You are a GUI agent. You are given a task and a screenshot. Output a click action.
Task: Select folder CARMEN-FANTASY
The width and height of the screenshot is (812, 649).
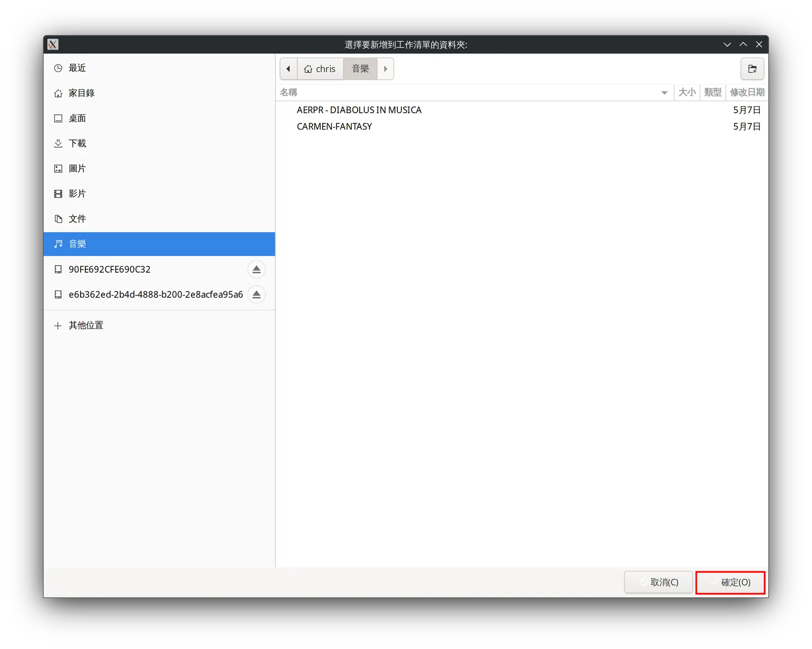coord(522,126)
